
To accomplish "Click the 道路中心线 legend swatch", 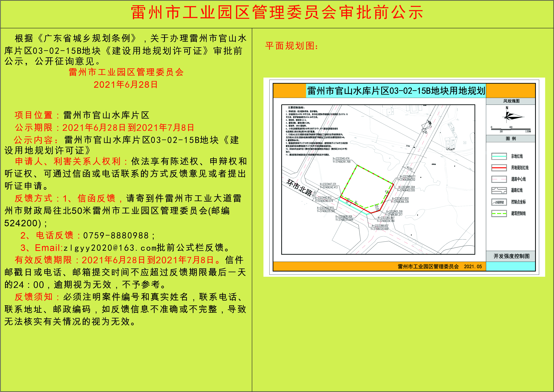I will [x=499, y=179].
